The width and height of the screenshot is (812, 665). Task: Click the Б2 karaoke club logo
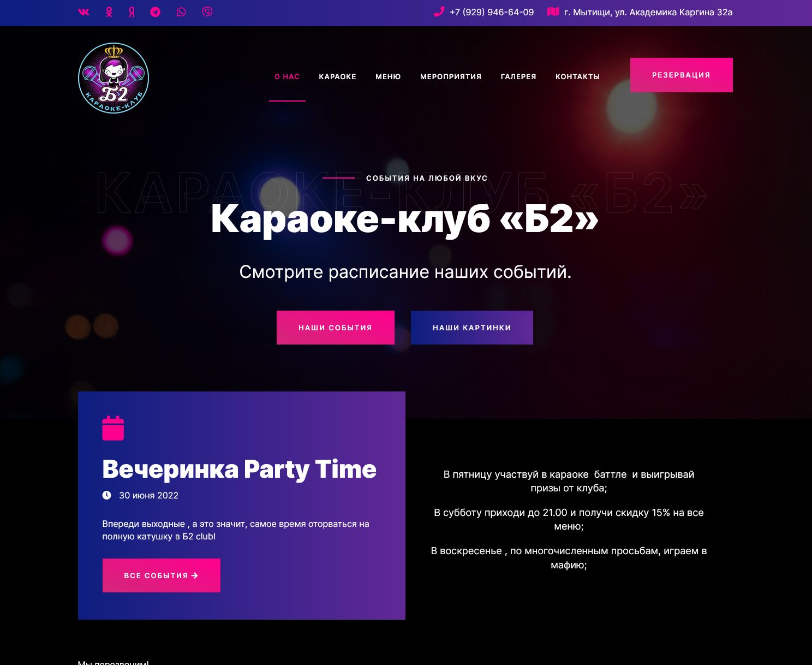pos(114,78)
